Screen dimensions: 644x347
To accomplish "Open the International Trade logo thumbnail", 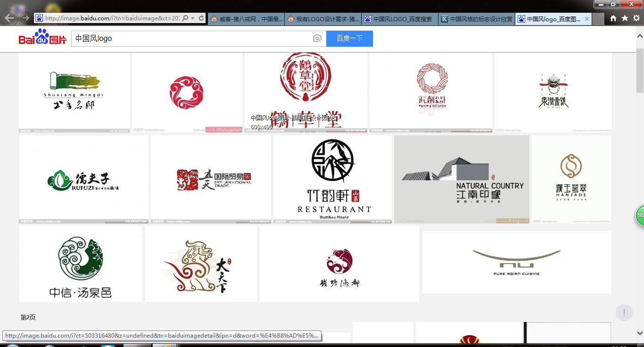I will [x=211, y=179].
